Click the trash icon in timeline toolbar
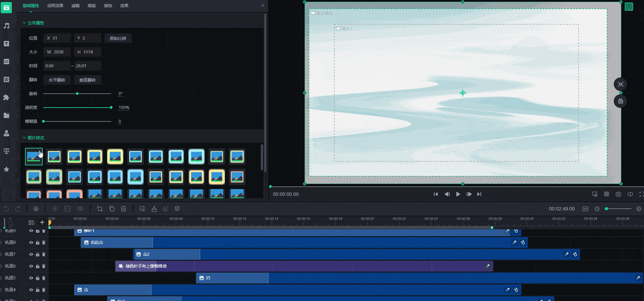 [123, 209]
